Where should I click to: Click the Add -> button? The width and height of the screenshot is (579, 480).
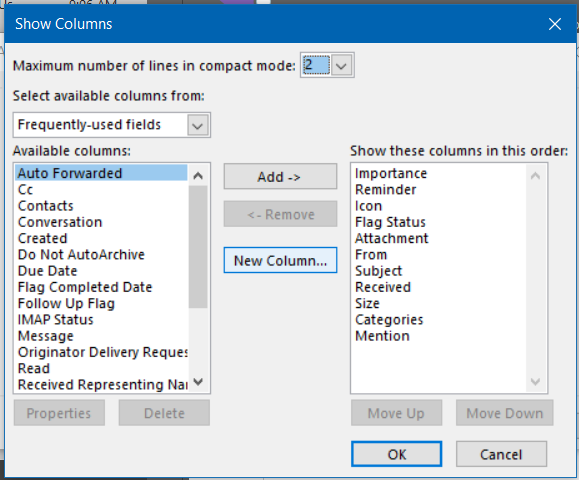pyautogui.click(x=280, y=176)
